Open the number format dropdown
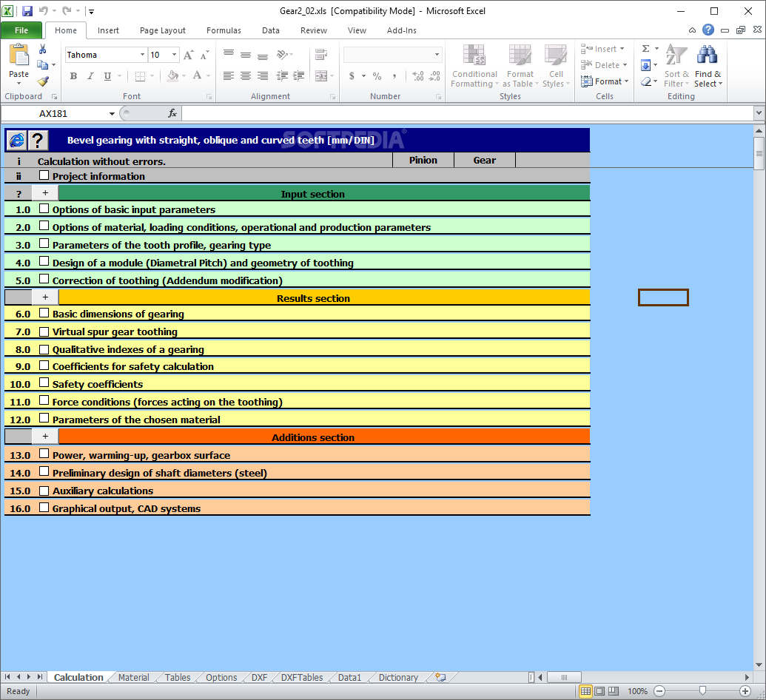This screenshot has height=700, width=766. (437, 55)
